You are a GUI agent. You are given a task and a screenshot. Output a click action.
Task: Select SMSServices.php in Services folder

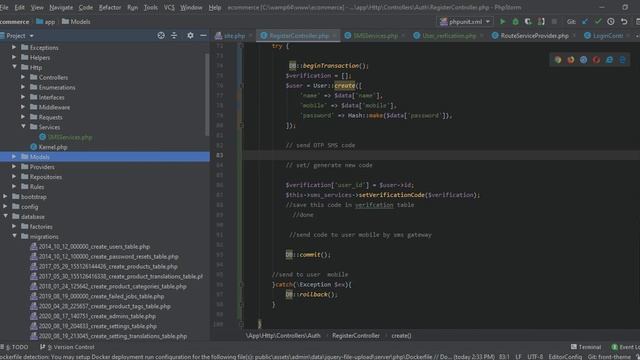[x=66, y=137]
